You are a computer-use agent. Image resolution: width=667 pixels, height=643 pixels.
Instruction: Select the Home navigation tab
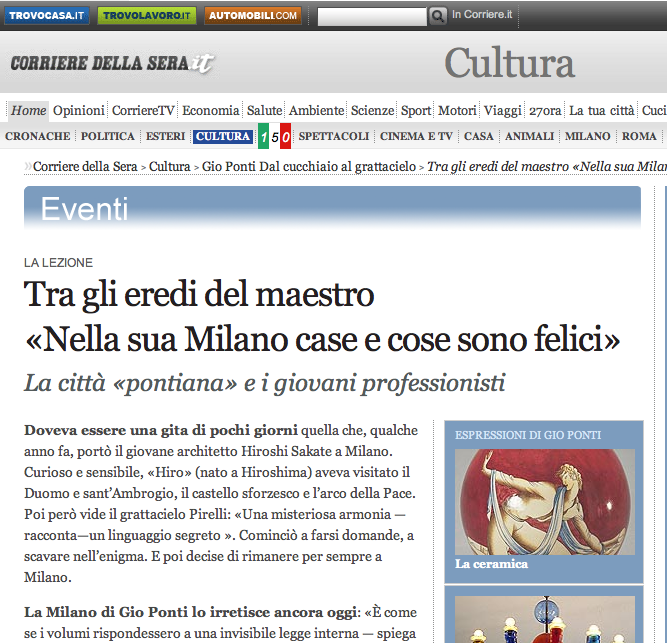(29, 111)
